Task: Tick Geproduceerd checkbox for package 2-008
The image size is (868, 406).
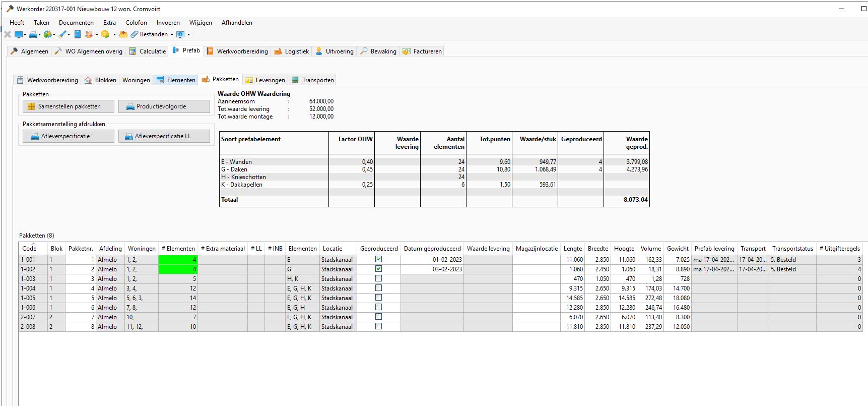Action: 379,326
